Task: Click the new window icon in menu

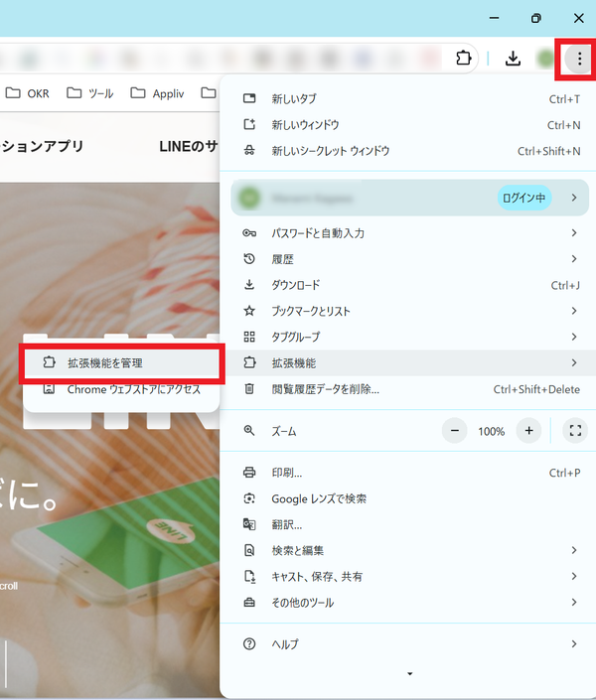Action: (x=249, y=124)
